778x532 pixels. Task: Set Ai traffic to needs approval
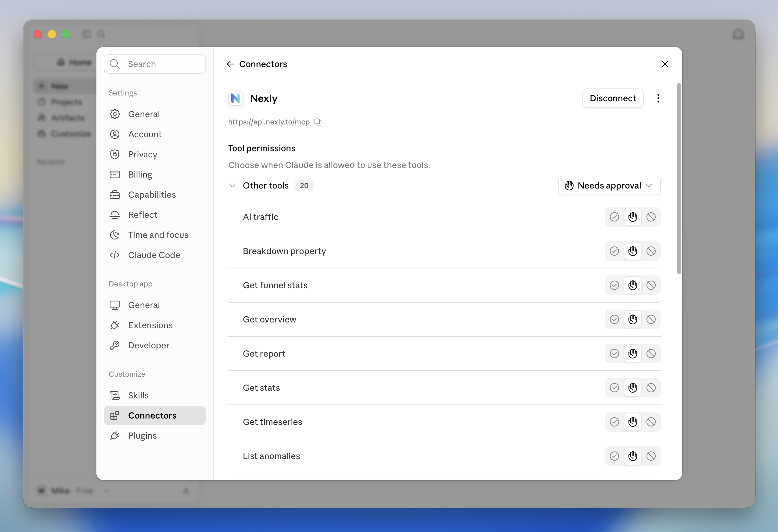(x=632, y=217)
